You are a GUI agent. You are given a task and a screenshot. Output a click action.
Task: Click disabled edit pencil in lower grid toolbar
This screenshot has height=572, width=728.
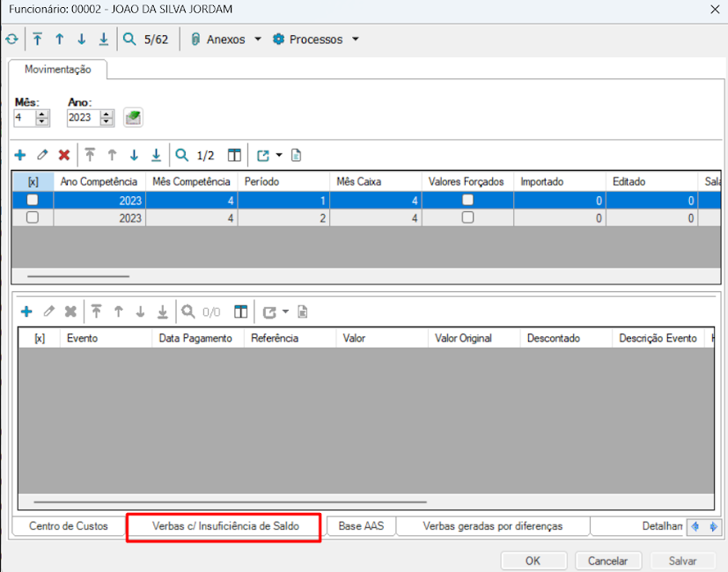48,312
